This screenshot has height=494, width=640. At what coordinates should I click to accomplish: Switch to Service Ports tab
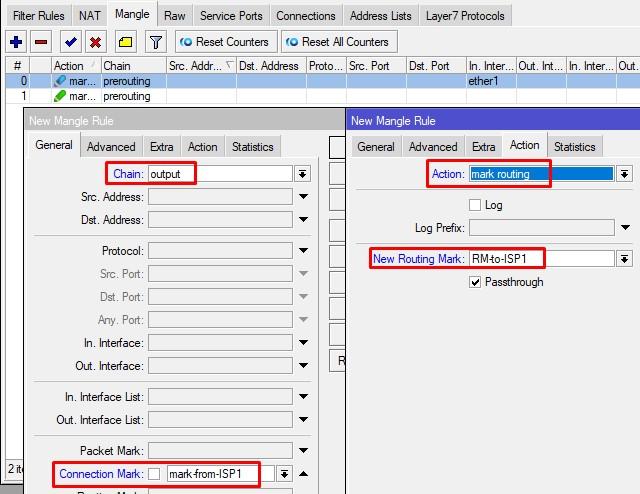[231, 16]
